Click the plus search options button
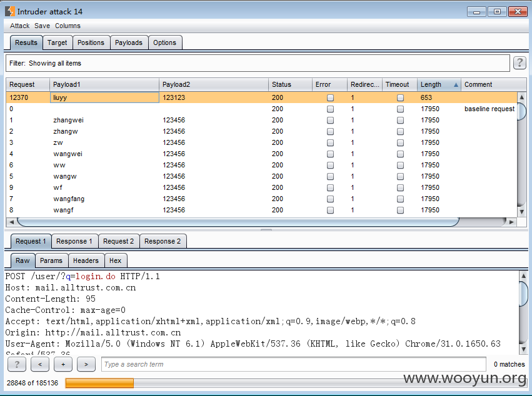Image resolution: width=532 pixels, height=396 pixels. tap(63, 365)
